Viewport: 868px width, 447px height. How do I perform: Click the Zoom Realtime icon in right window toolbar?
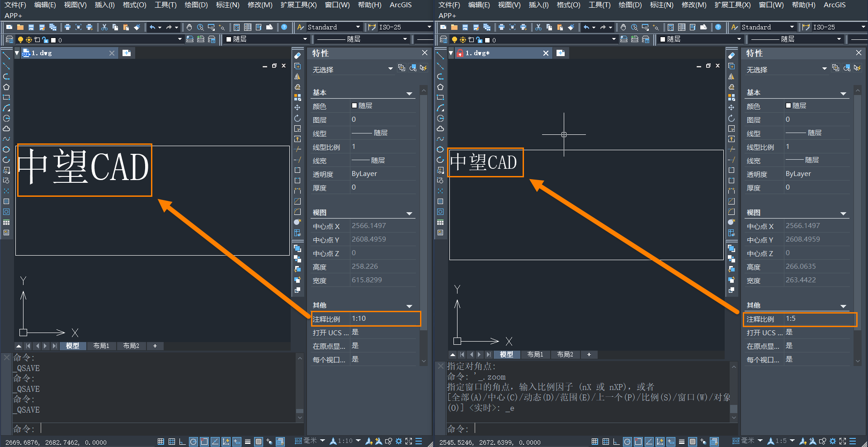634,27
